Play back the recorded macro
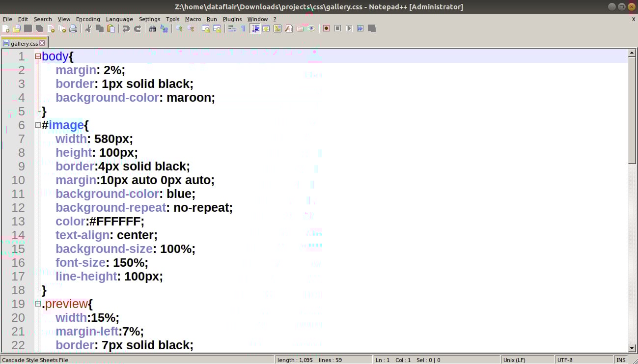Image resolution: width=638 pixels, height=364 pixels. (349, 28)
